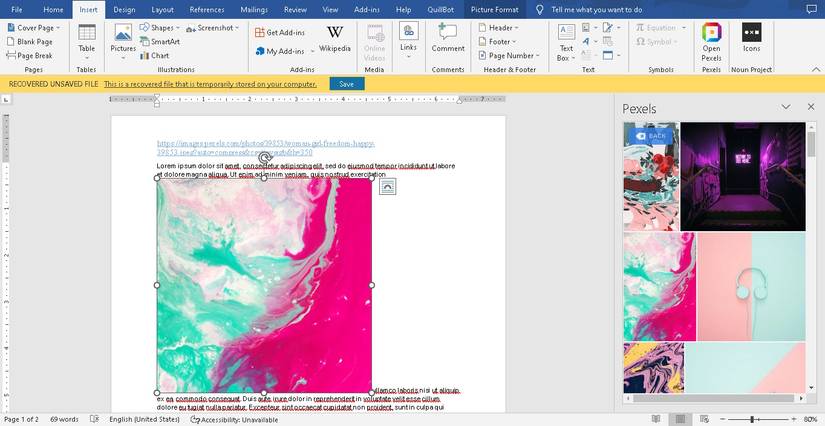Insert a Cover Page

click(34, 28)
